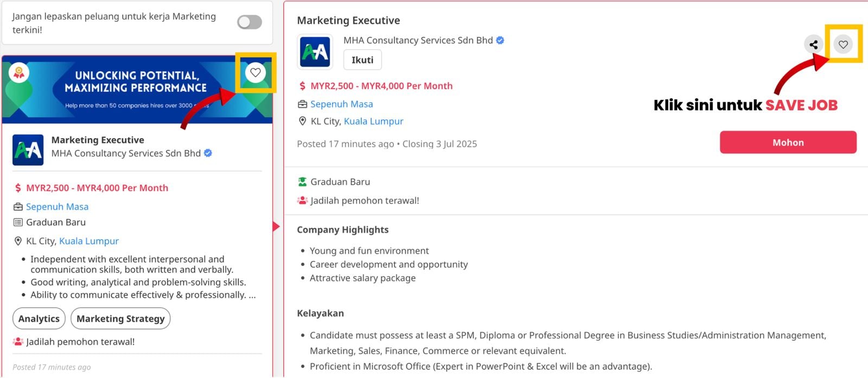
Task: Click red arrow marker between panels
Action: pyautogui.click(x=276, y=226)
